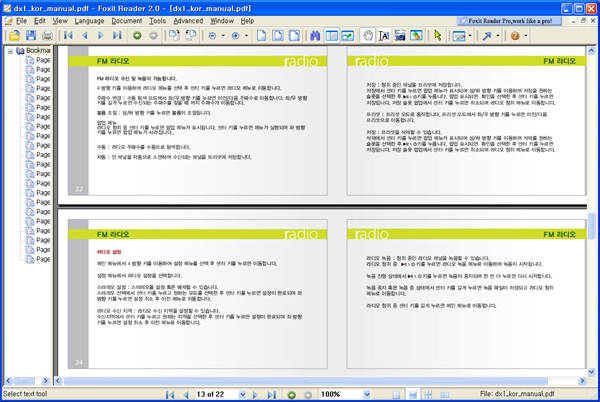Click the vertical scrollbar thumb
Viewport: 600px width, 402px height.
(592, 226)
